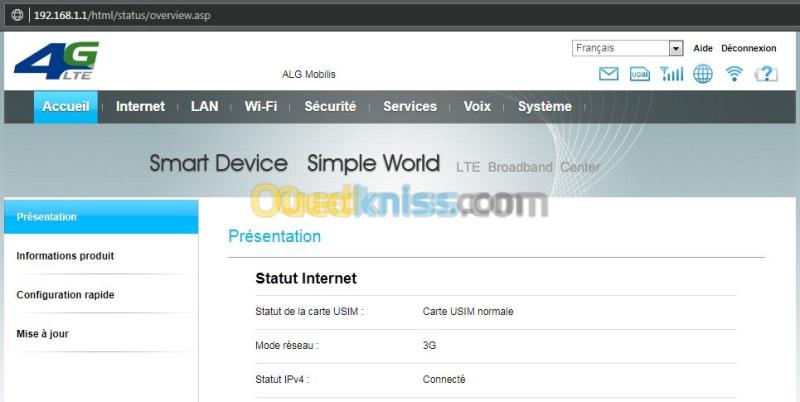This screenshot has width=800, height=402.
Task: Open the SMS envelope icon
Action: click(608, 74)
